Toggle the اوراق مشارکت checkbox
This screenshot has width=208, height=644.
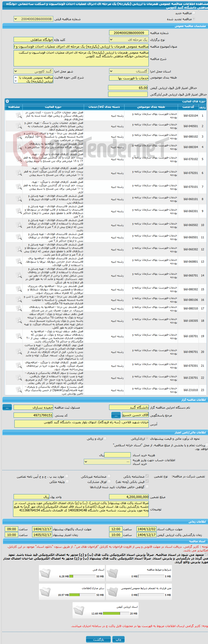(109, 481)
